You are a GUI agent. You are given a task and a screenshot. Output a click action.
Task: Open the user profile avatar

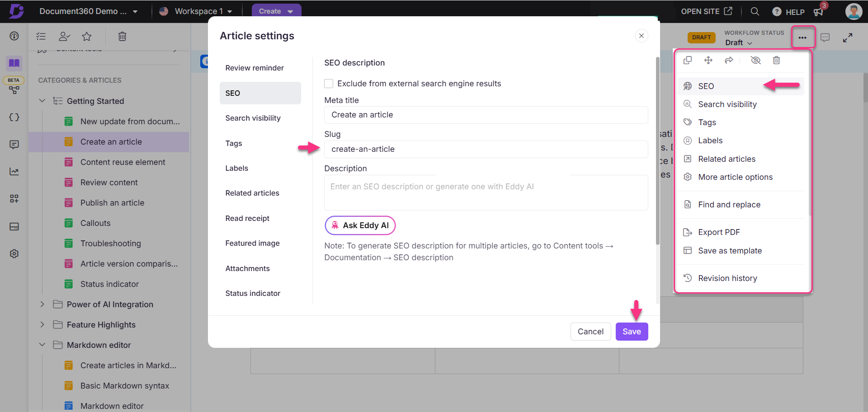(x=854, y=11)
